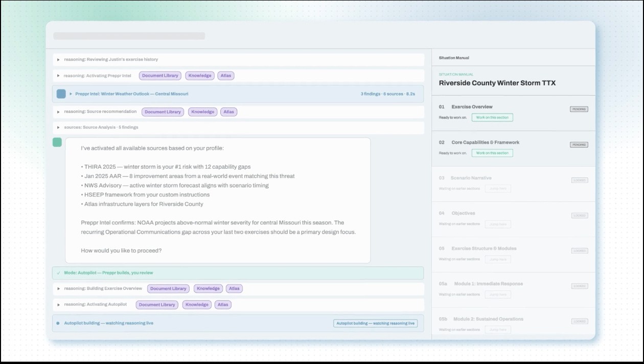Click the PENDING badge on Exercise Overview

[579, 109]
